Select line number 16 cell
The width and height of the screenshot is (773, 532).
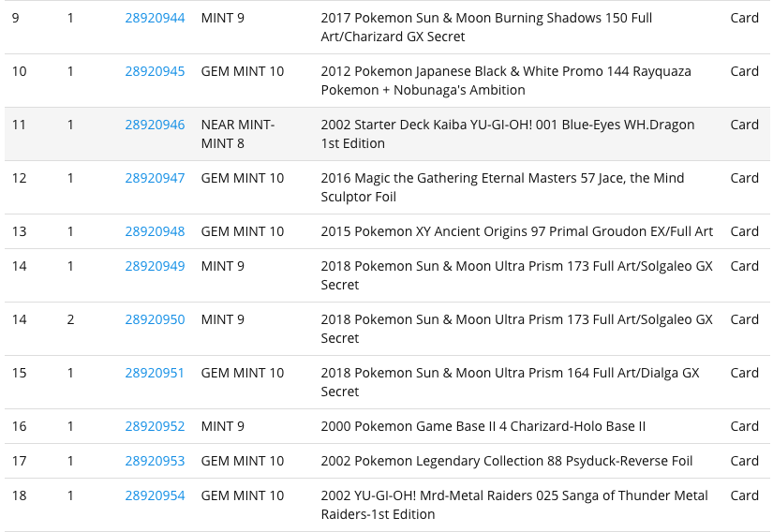tap(20, 426)
